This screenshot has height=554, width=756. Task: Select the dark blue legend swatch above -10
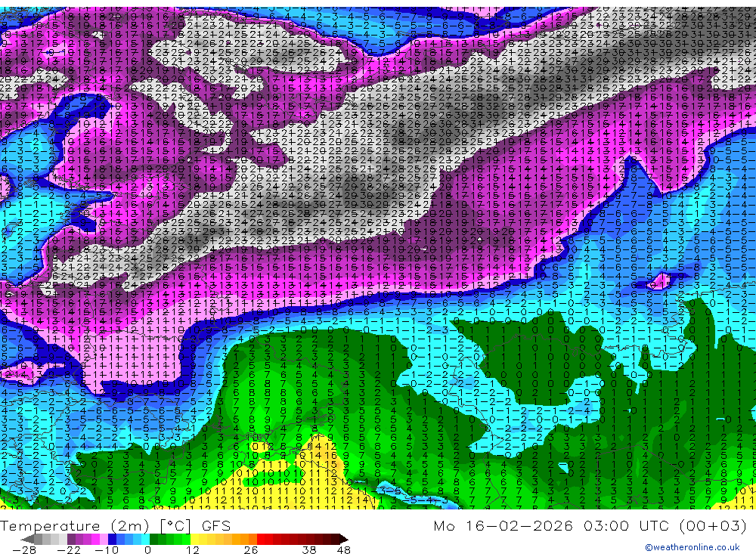pyautogui.click(x=112, y=540)
